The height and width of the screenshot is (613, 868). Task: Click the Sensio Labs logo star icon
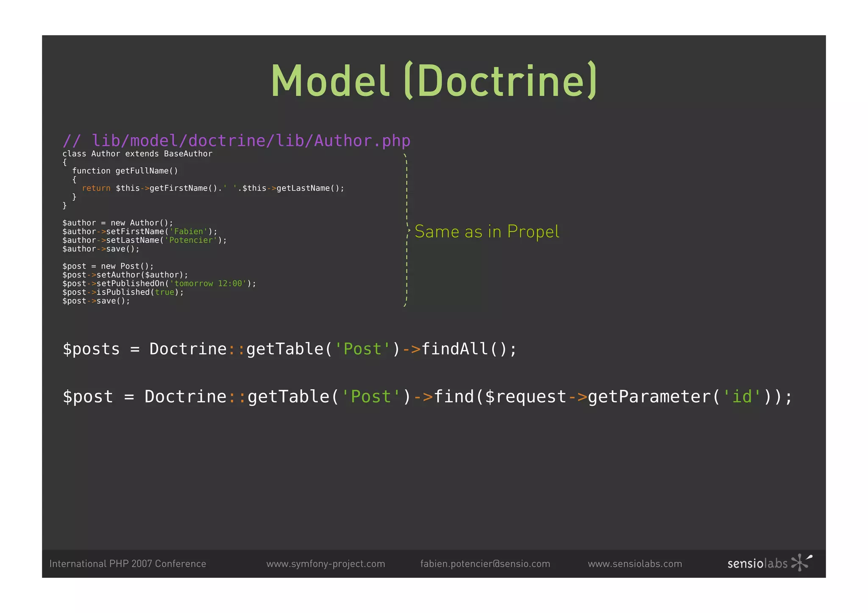pos(801,562)
